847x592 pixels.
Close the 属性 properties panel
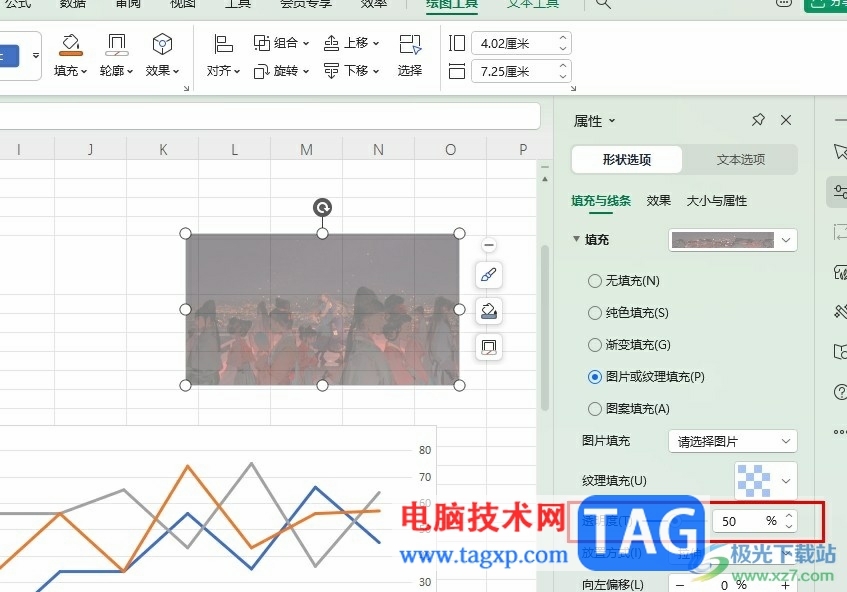(x=786, y=120)
